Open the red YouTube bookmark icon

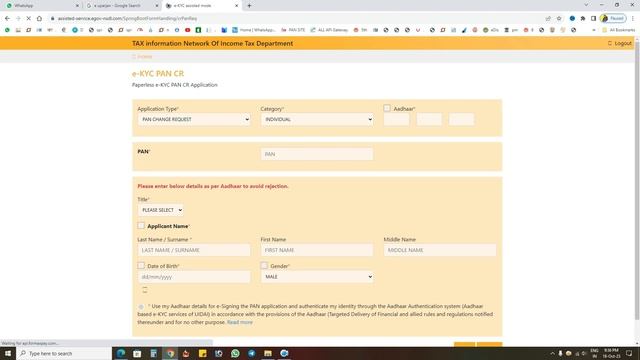click(x=188, y=30)
